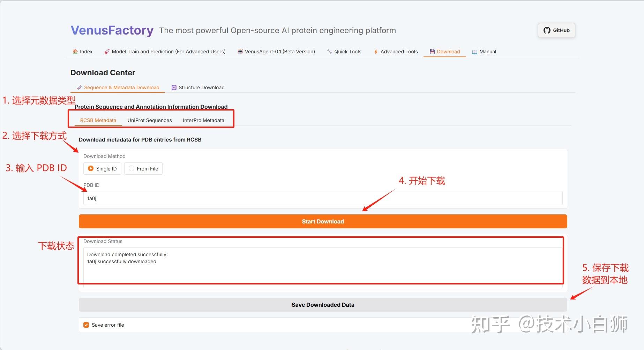Click the home icon beside Index
This screenshot has width=644, height=350.
click(75, 51)
